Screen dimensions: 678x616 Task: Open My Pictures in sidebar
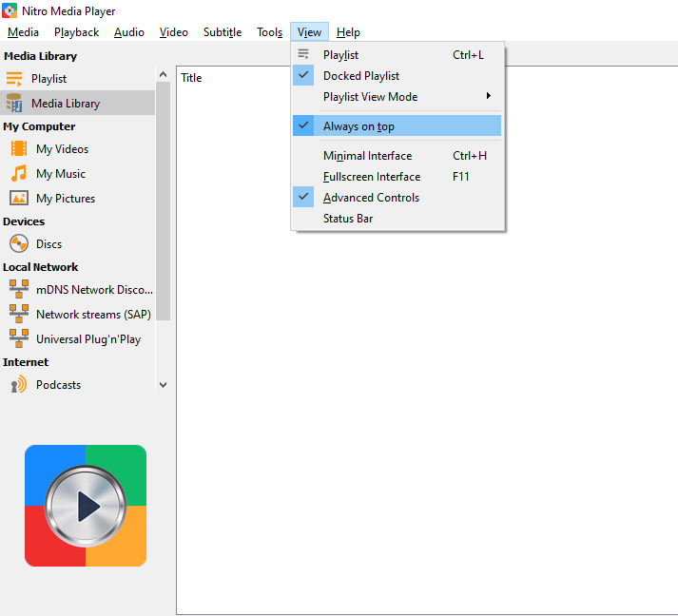point(77,198)
